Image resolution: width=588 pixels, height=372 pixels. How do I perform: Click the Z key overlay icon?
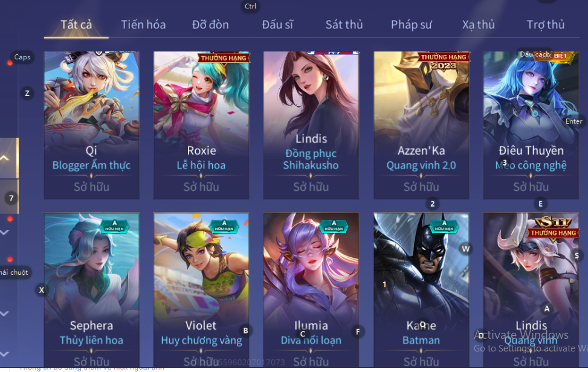point(27,93)
